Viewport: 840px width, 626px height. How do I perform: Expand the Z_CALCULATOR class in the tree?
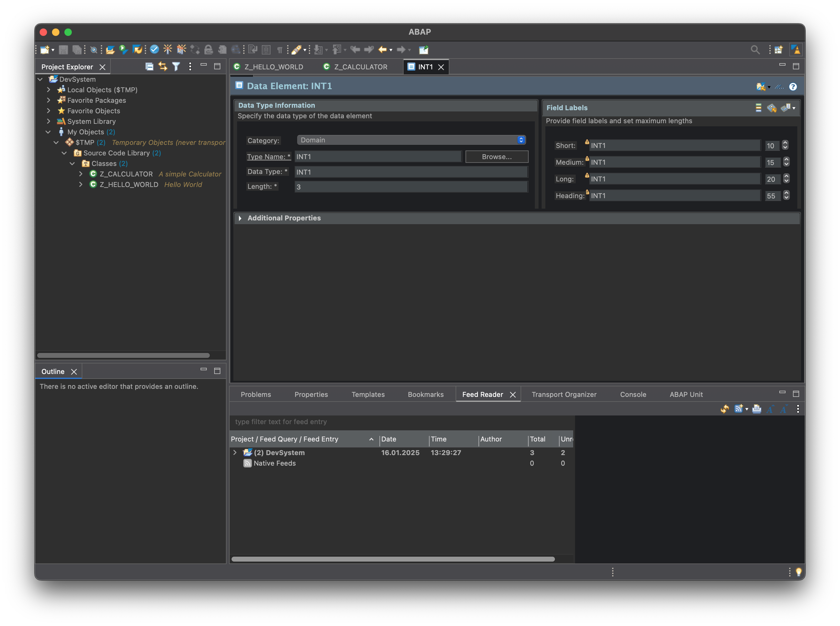[81, 174]
